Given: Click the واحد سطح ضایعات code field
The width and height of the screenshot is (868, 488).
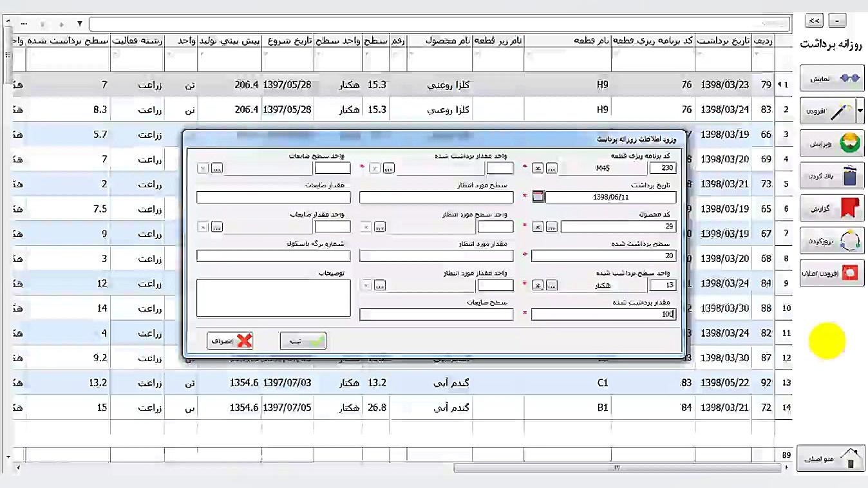Looking at the screenshot, I should pos(333,168).
